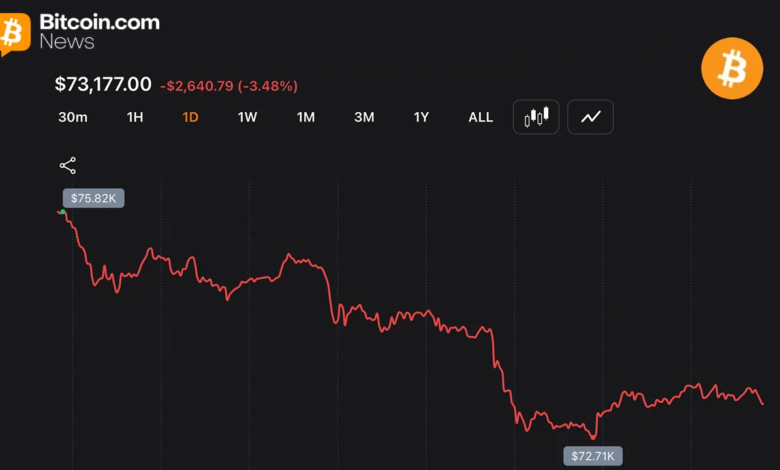This screenshot has height=470, width=780.
Task: Click the $75.82K high price label
Action: click(94, 198)
